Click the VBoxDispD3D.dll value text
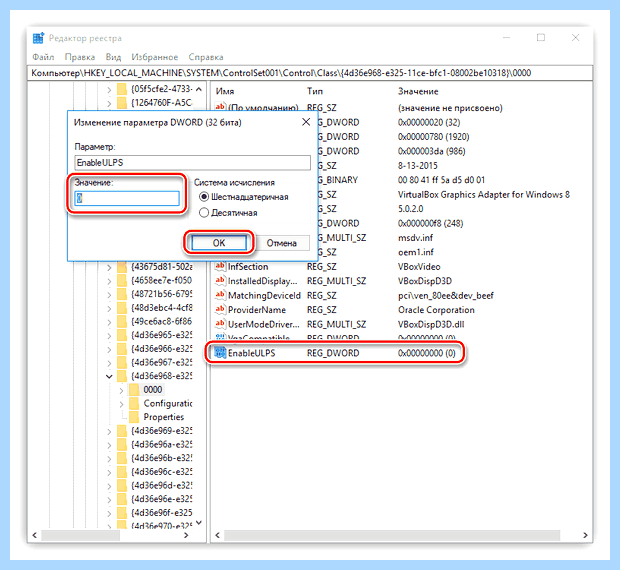This screenshot has width=620, height=570. [431, 325]
